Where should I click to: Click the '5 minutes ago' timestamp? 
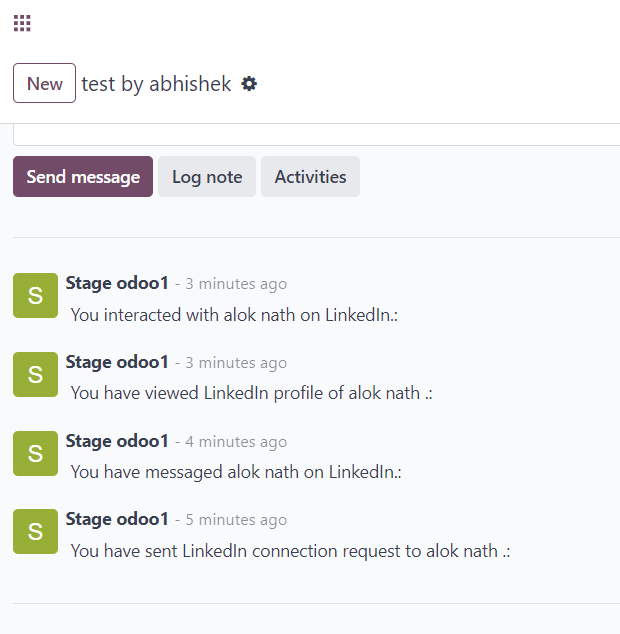point(236,520)
